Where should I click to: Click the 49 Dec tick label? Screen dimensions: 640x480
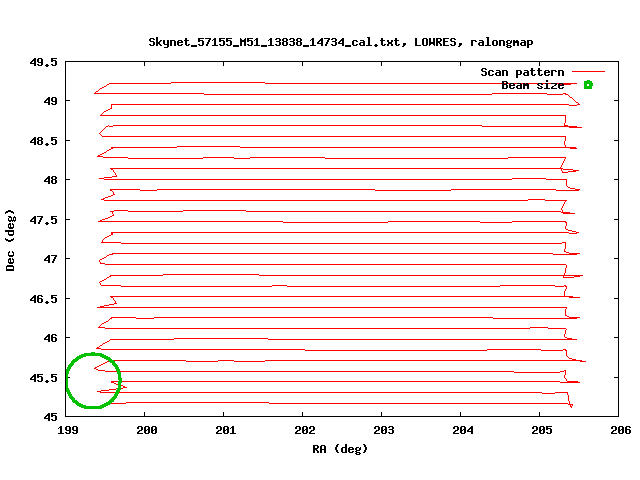coord(50,101)
